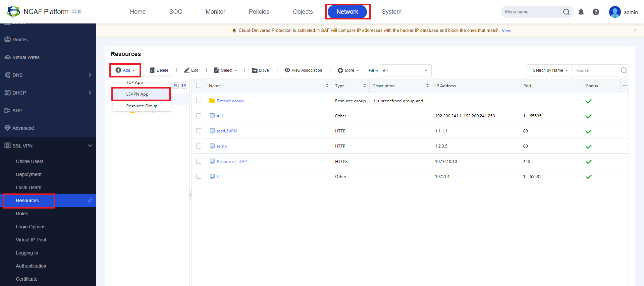Check the ALL row checkbox
Viewport: 644px width, 286px height.
[199, 116]
